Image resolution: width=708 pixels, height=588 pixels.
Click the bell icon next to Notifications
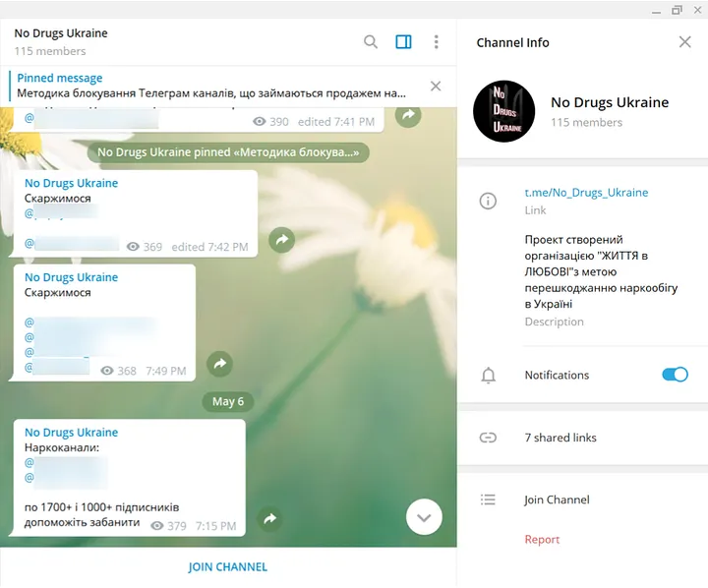pyautogui.click(x=488, y=376)
